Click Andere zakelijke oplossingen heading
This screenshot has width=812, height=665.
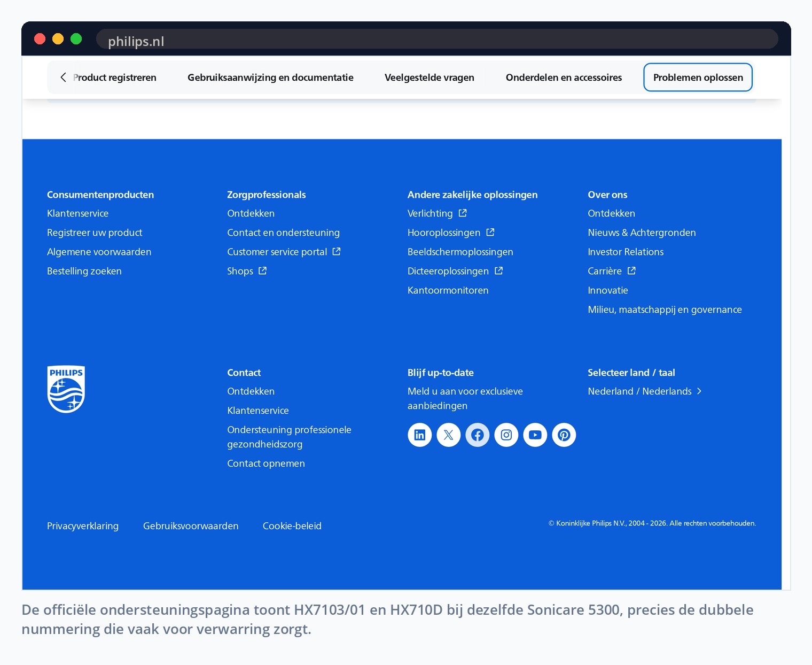click(x=472, y=195)
